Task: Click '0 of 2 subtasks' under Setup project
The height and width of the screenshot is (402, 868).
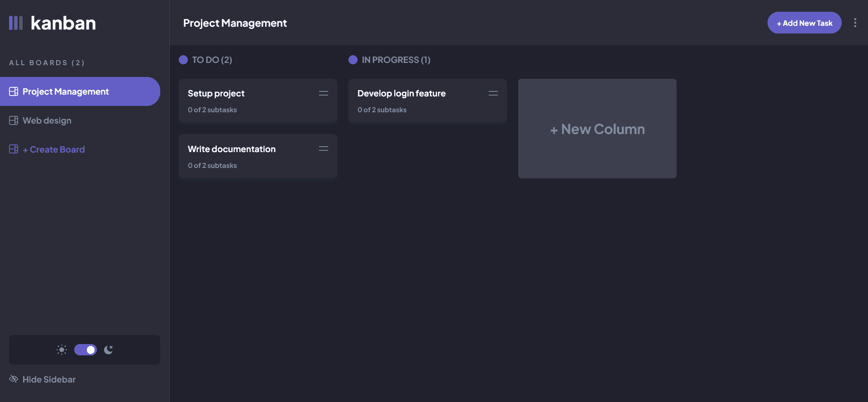Action: pyautogui.click(x=212, y=110)
